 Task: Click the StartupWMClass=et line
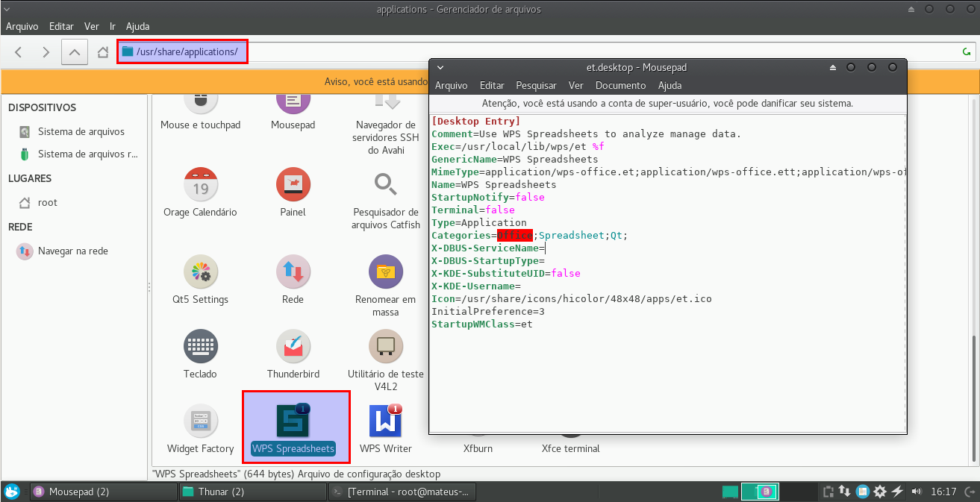pyautogui.click(x=481, y=324)
